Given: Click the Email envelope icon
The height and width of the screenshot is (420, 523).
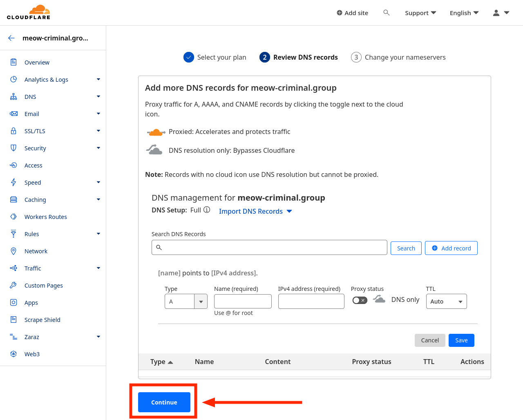Looking at the screenshot, I should coord(13,114).
